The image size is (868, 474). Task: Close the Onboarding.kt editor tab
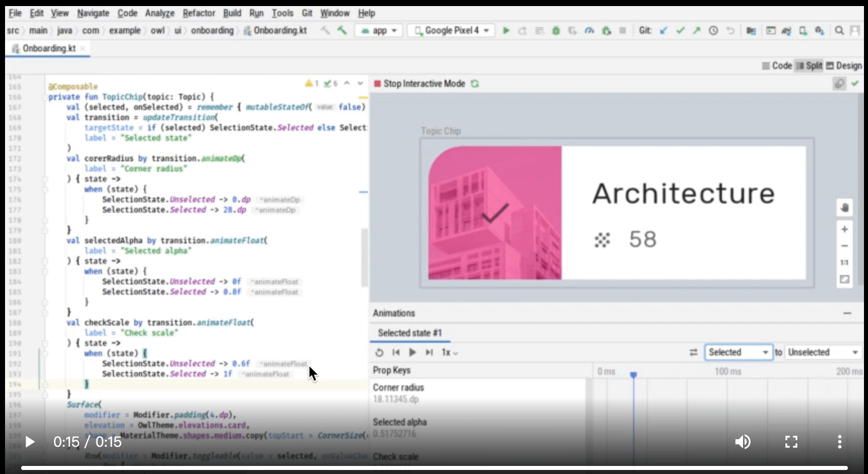pos(83,48)
